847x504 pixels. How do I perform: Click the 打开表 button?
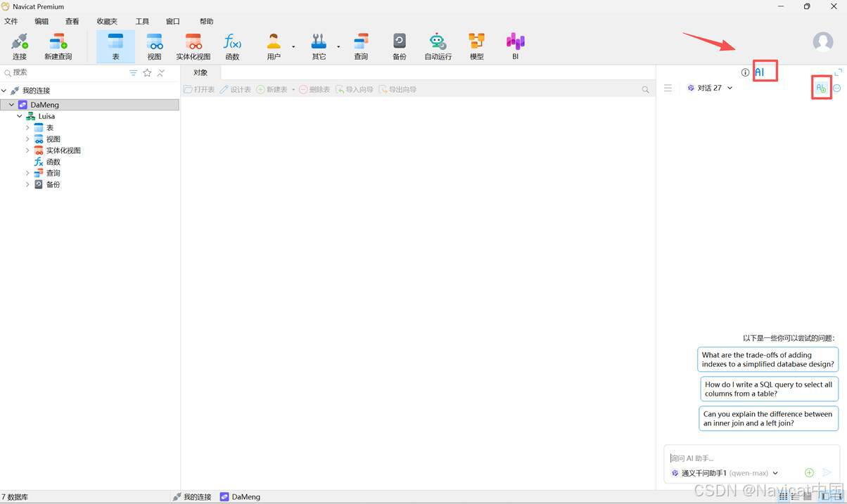coord(199,89)
